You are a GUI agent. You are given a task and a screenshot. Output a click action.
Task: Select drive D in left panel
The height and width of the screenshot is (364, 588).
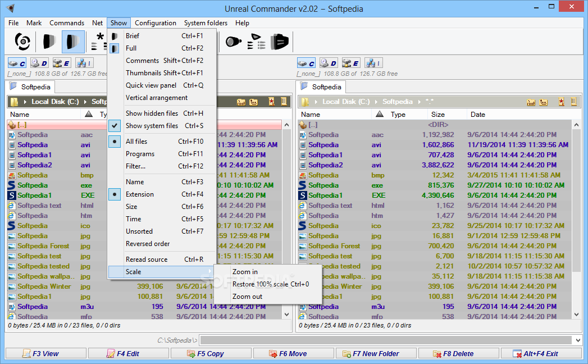pyautogui.click(x=39, y=63)
